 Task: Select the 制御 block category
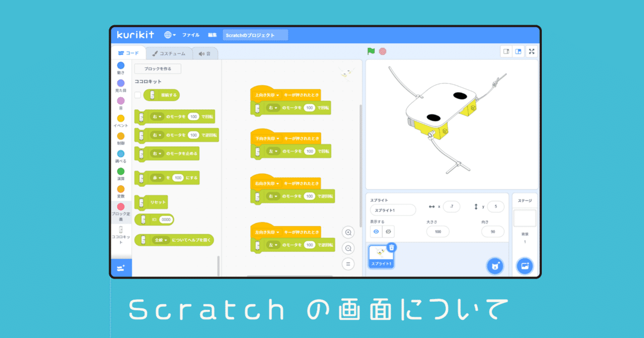[121, 139]
